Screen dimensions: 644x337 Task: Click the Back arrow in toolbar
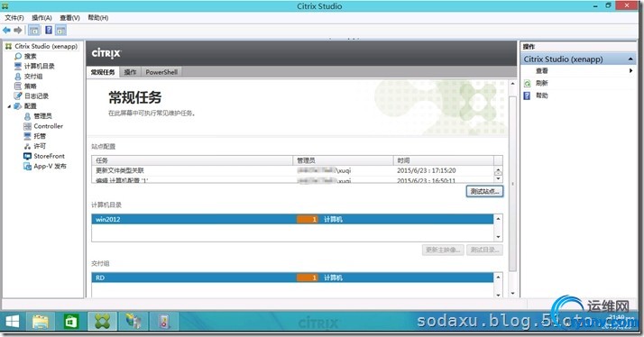(x=6, y=30)
